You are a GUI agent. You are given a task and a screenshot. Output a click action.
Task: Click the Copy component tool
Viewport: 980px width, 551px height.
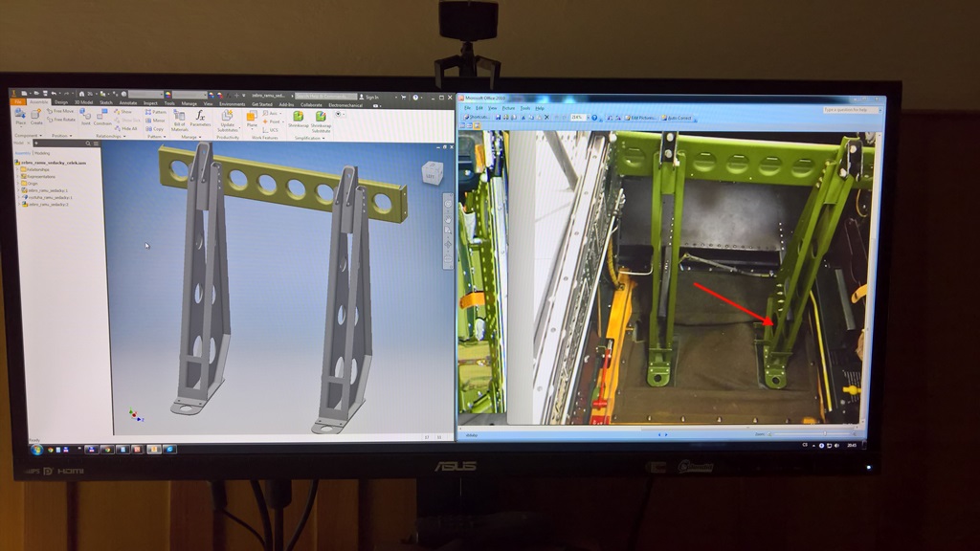(x=154, y=129)
